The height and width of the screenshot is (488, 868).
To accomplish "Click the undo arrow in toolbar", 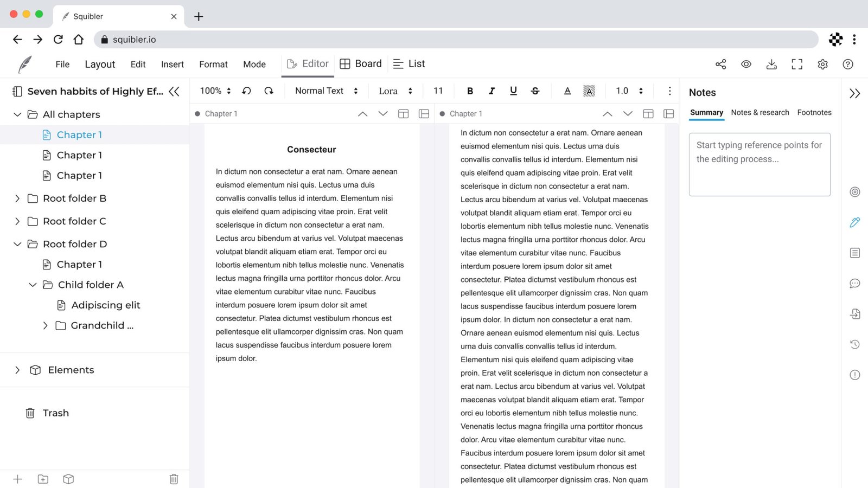I will click(x=246, y=91).
